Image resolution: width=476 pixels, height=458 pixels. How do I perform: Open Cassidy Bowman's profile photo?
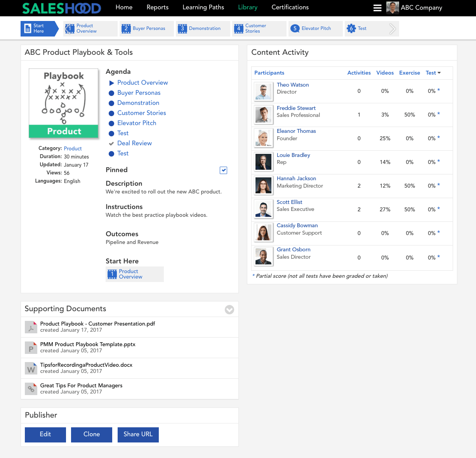coord(263,233)
